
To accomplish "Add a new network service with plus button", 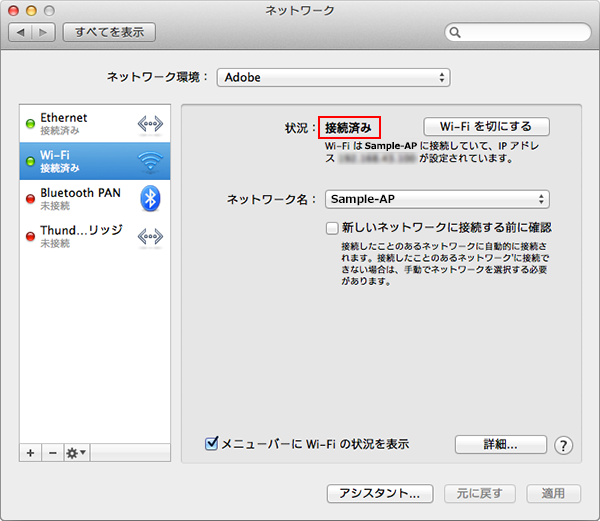I will [x=30, y=453].
